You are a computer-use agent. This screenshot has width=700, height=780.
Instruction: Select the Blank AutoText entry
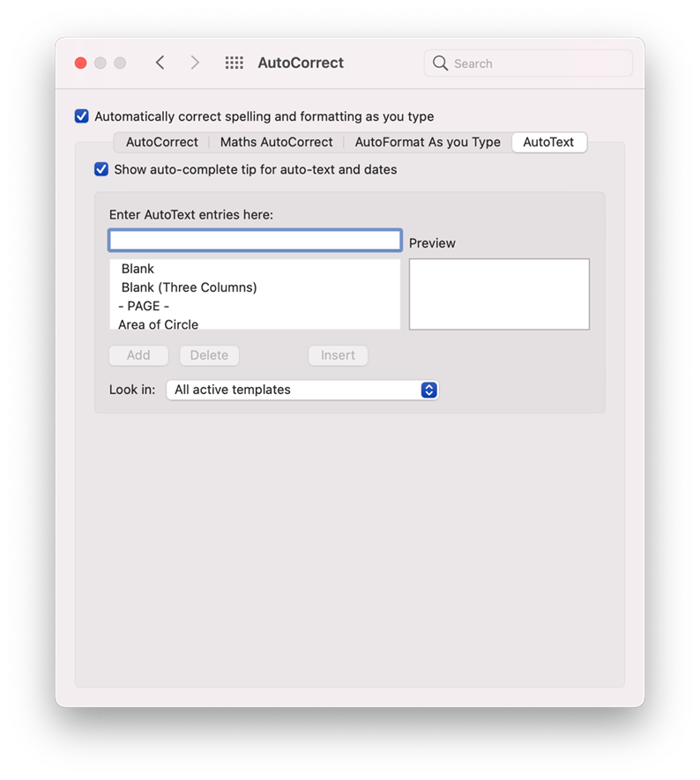(255, 269)
